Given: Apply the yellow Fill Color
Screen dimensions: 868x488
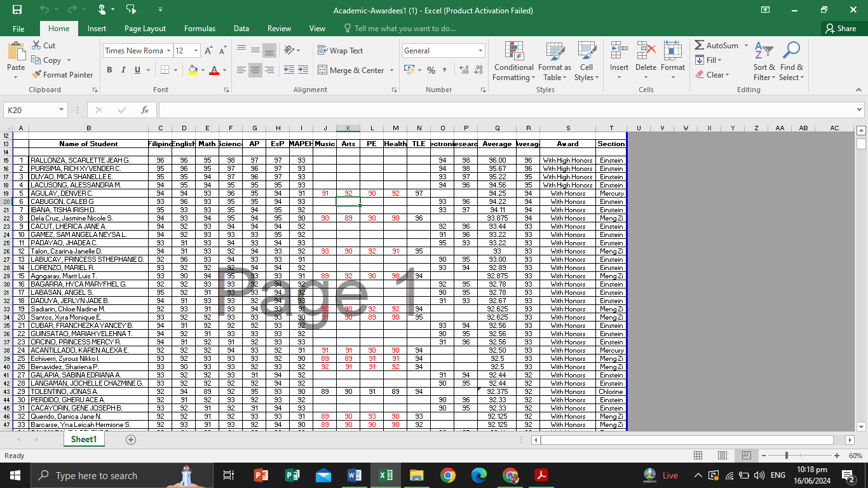Looking at the screenshot, I should [x=193, y=70].
